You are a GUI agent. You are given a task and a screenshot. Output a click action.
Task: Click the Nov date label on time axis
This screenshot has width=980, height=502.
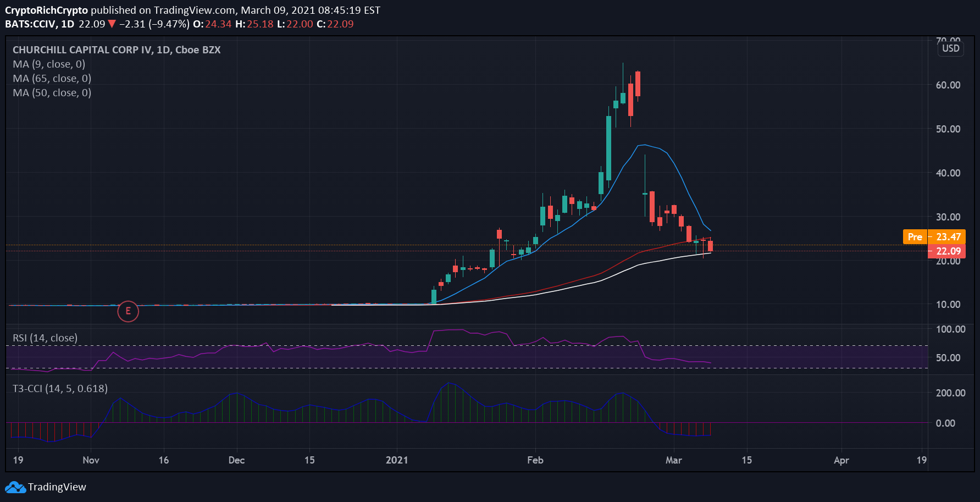(91, 460)
